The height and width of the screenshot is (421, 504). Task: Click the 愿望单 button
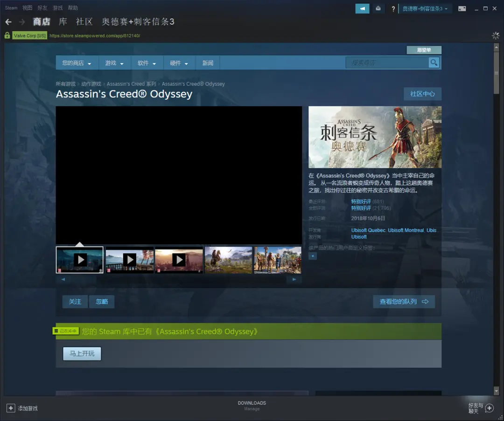pos(424,50)
